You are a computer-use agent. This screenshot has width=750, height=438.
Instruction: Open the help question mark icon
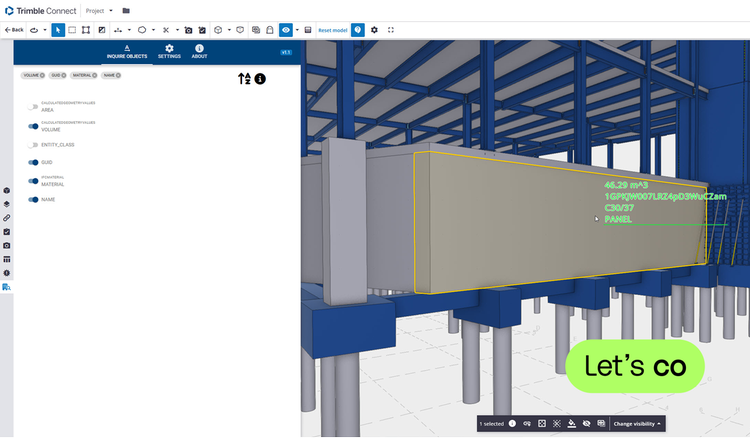coord(358,30)
